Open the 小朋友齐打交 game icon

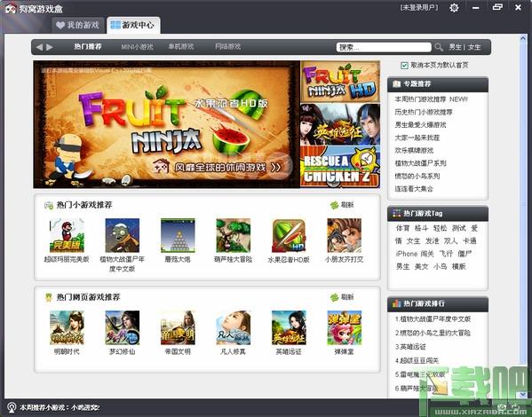[x=344, y=235]
